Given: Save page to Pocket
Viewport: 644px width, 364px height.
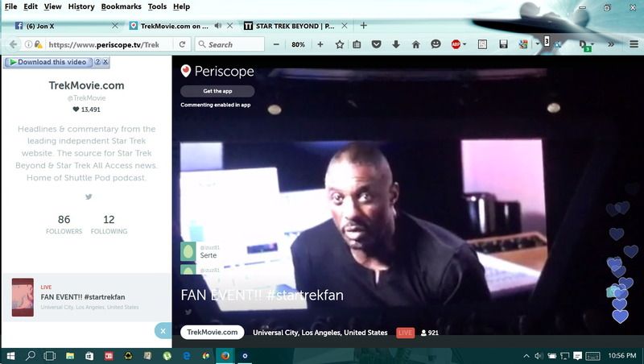Looking at the screenshot, I should tap(376, 44).
